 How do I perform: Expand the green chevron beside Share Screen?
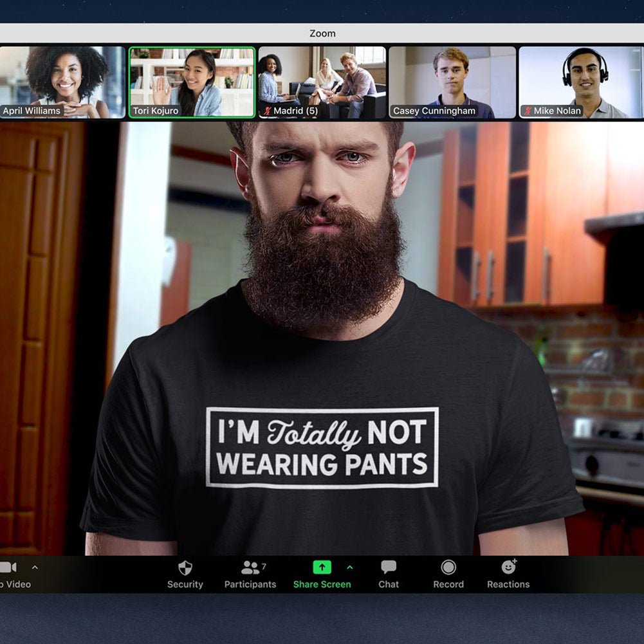tap(350, 567)
